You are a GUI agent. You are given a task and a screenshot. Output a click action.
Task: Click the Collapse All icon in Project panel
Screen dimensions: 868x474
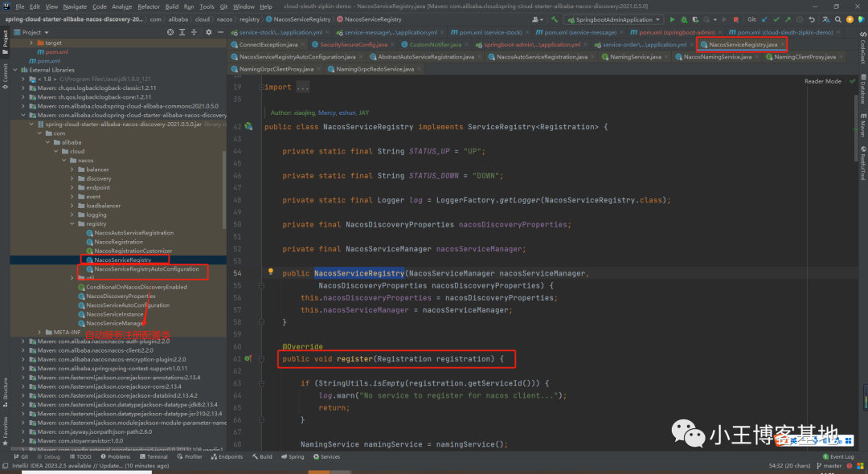click(x=194, y=32)
